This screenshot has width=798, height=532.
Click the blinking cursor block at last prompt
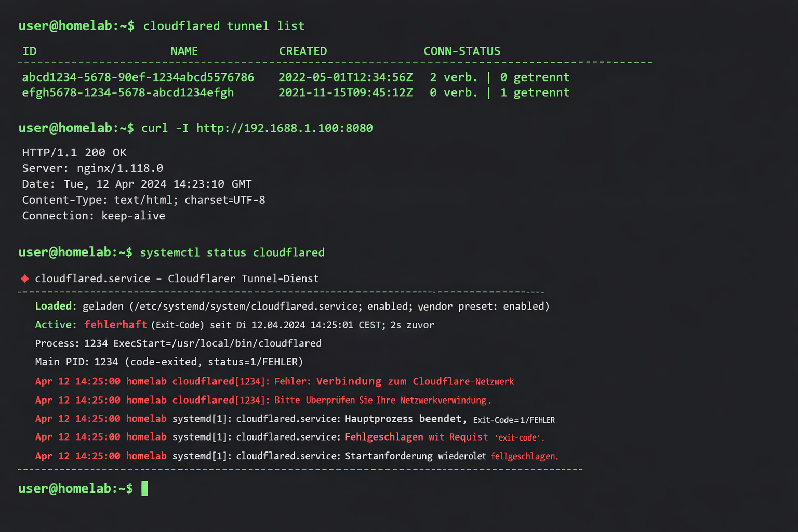tap(144, 488)
